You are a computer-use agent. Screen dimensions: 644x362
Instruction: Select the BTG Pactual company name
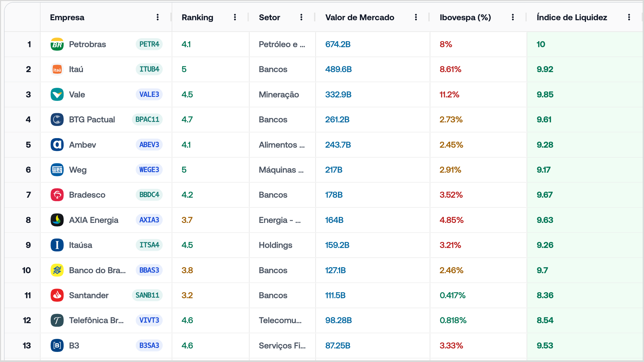click(92, 120)
